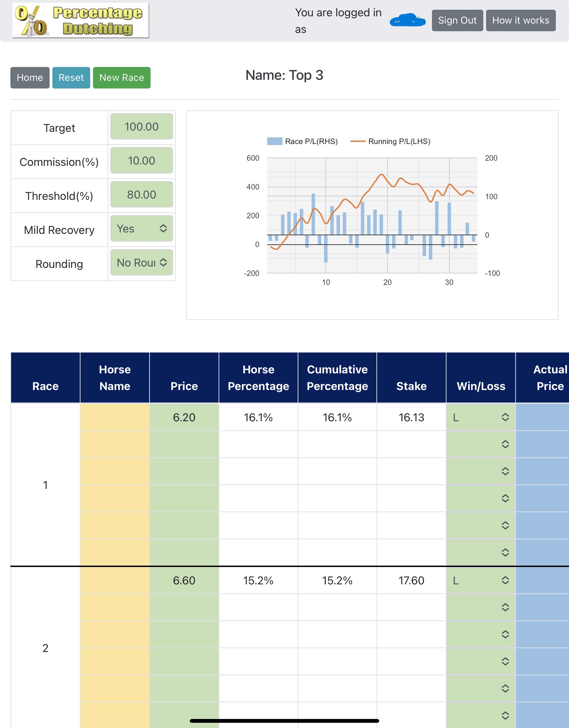Viewport: 569px width, 728px height.
Task: Edit the Threshold percentage field
Action: (x=142, y=195)
